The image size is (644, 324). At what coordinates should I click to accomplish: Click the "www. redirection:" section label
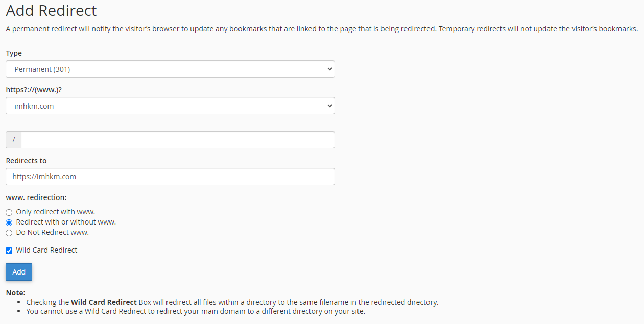coord(36,197)
